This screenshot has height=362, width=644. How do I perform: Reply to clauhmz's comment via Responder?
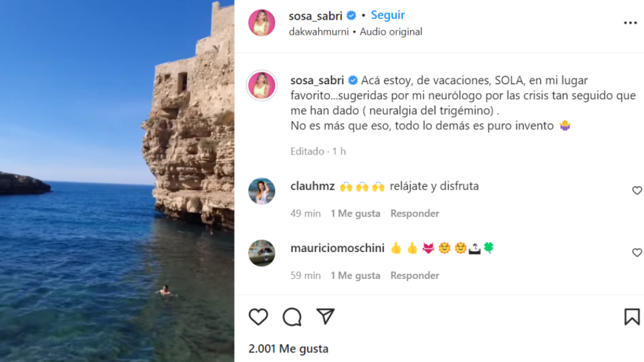[414, 214]
